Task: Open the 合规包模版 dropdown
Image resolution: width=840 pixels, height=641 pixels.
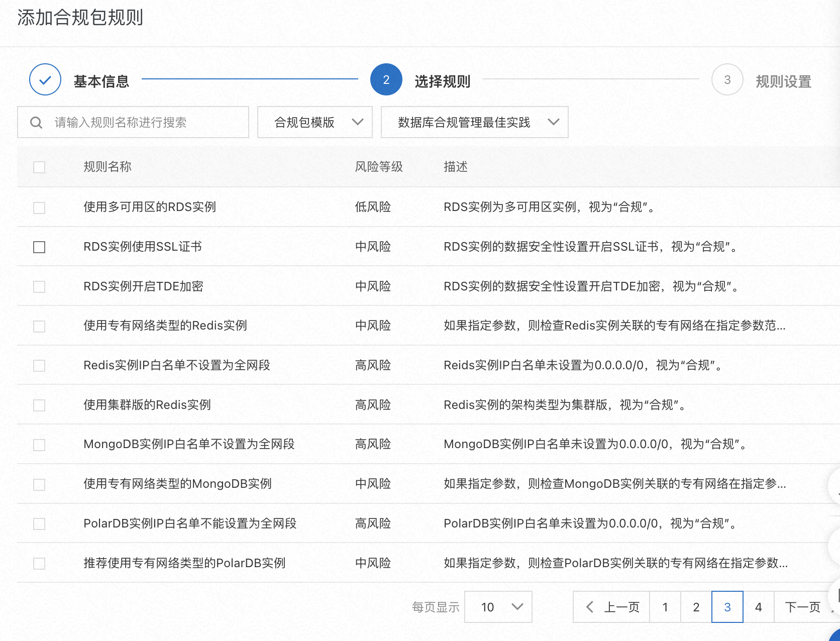Action: click(315, 122)
